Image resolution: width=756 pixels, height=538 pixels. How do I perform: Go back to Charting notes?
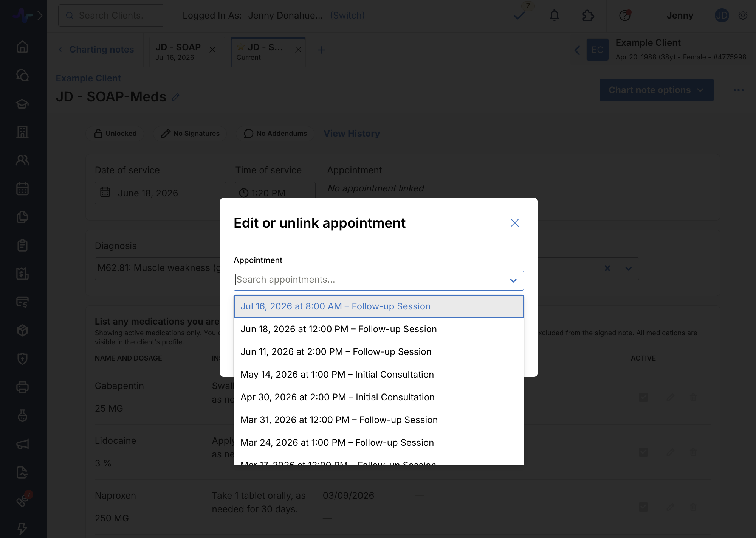pyautogui.click(x=97, y=50)
